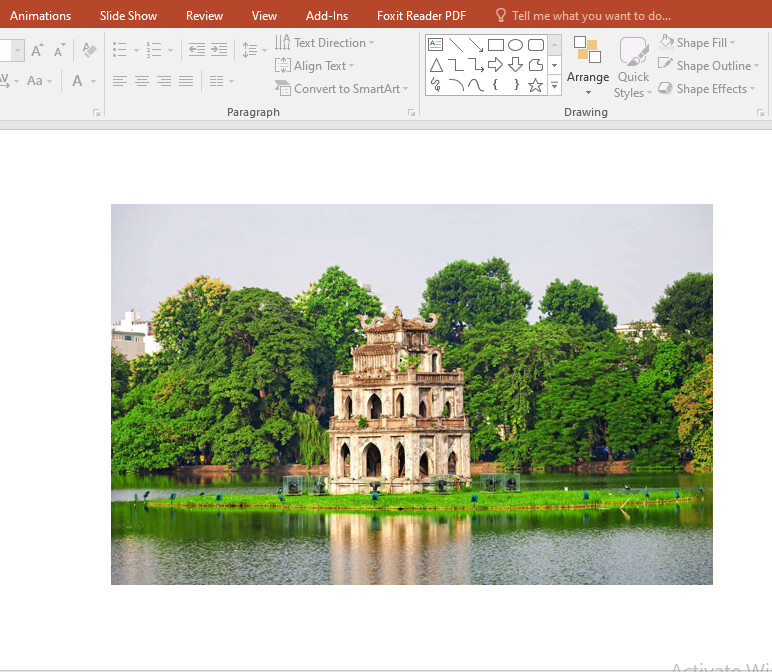Image resolution: width=772 pixels, height=672 pixels.
Task: Open the Change Case Aa menu
Action: 39,81
